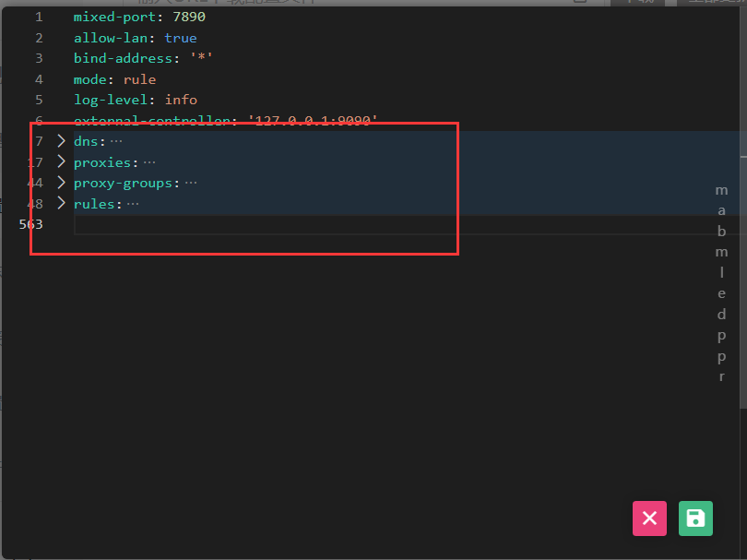Click the ellipsis after proxies

coord(149,162)
